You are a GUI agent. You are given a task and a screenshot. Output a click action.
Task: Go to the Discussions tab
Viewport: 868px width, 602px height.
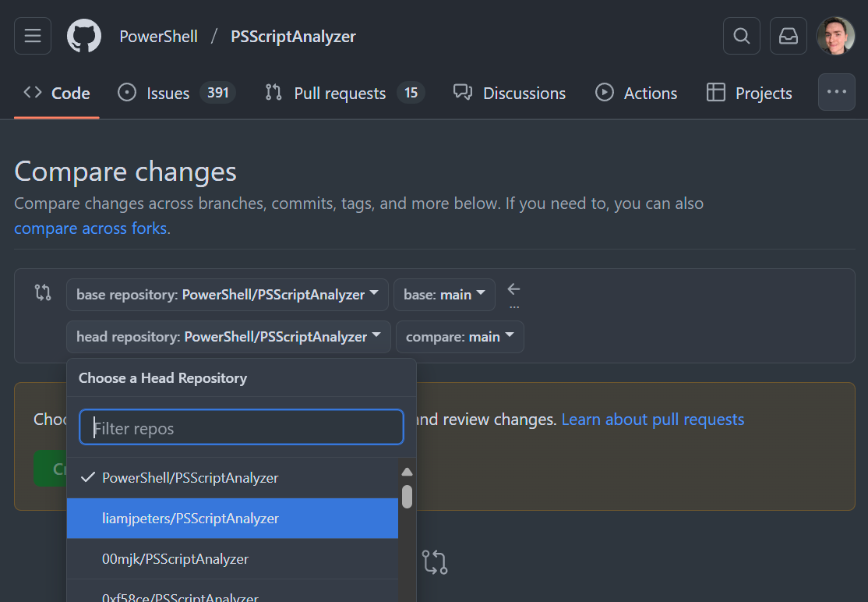510,93
